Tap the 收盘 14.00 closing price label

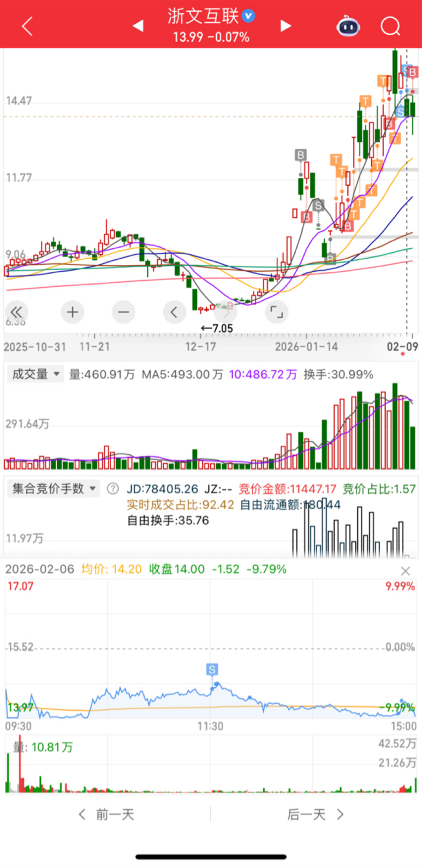(x=177, y=569)
